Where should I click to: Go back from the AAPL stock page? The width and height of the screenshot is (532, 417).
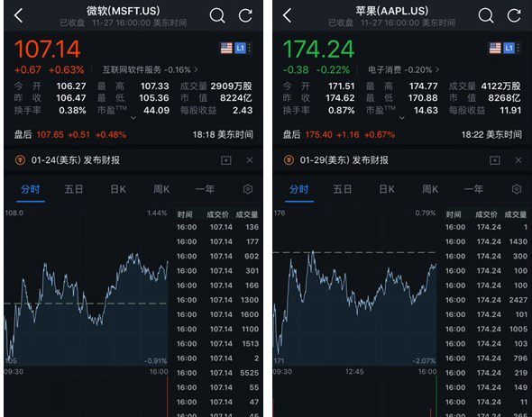pos(288,15)
